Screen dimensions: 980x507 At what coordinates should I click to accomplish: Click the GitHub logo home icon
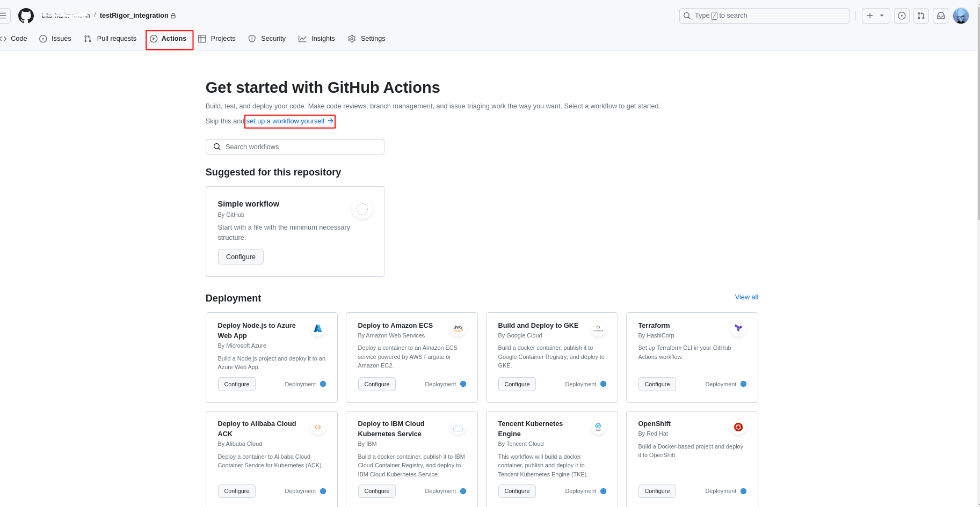click(26, 16)
